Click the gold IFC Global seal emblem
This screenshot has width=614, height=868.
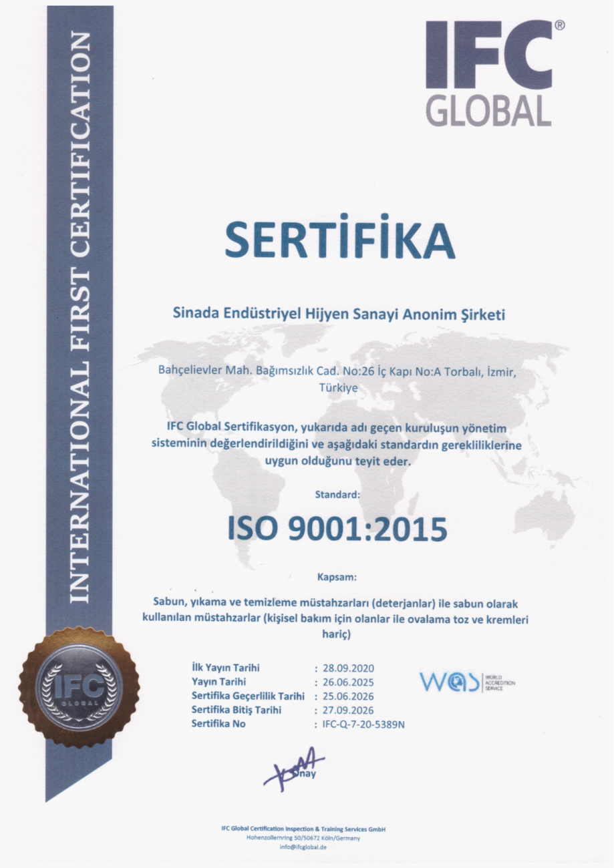pyautogui.click(x=79, y=688)
